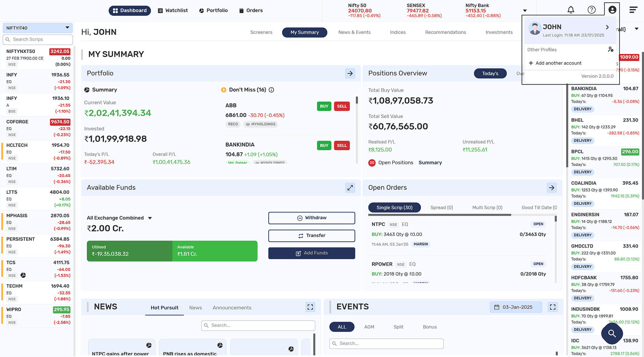Expand All Exchange Combined dropdown
The image size is (644, 357).
[x=150, y=218]
